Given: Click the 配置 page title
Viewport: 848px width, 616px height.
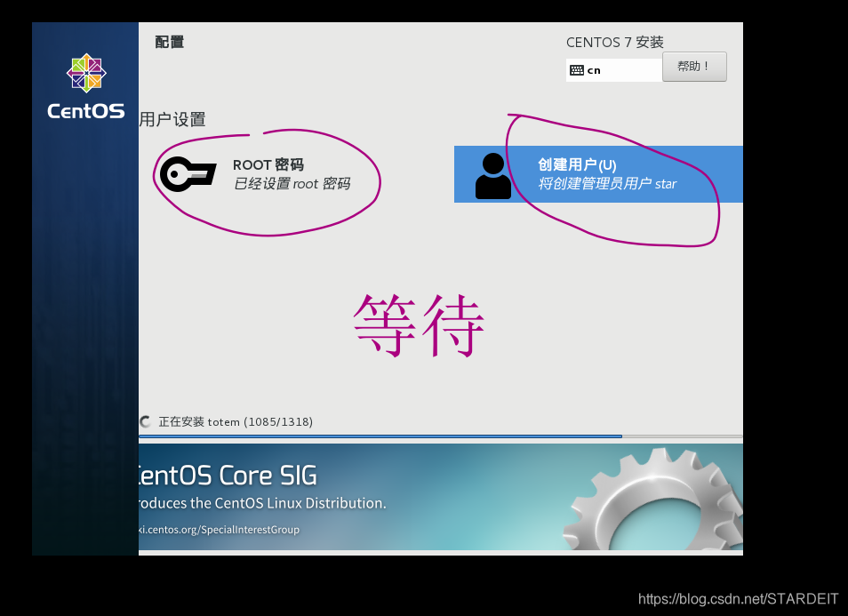Looking at the screenshot, I should pos(169,42).
